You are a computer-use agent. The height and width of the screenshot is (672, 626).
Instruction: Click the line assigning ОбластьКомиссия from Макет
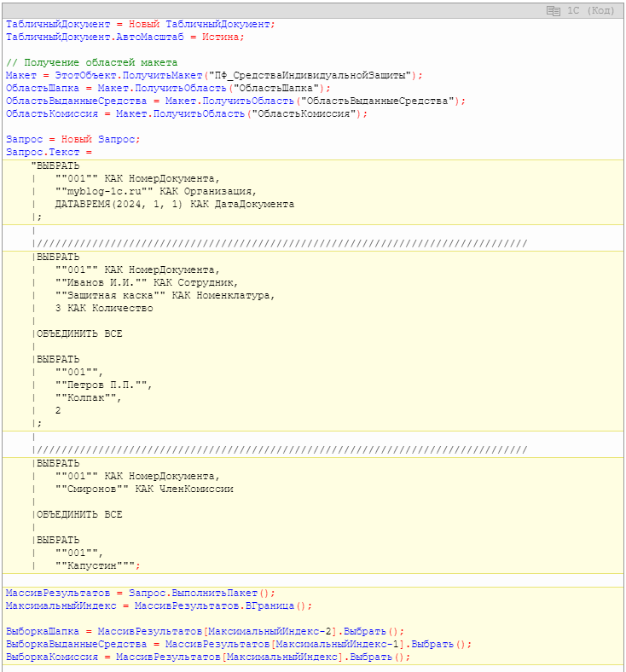pyautogui.click(x=187, y=114)
